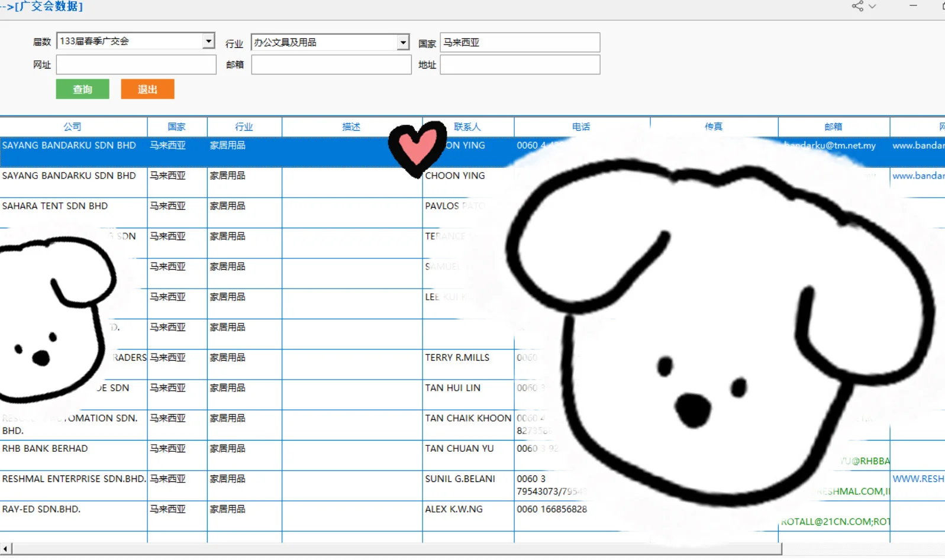Click the green 查询 button
The image size is (945, 560).
coord(83,89)
